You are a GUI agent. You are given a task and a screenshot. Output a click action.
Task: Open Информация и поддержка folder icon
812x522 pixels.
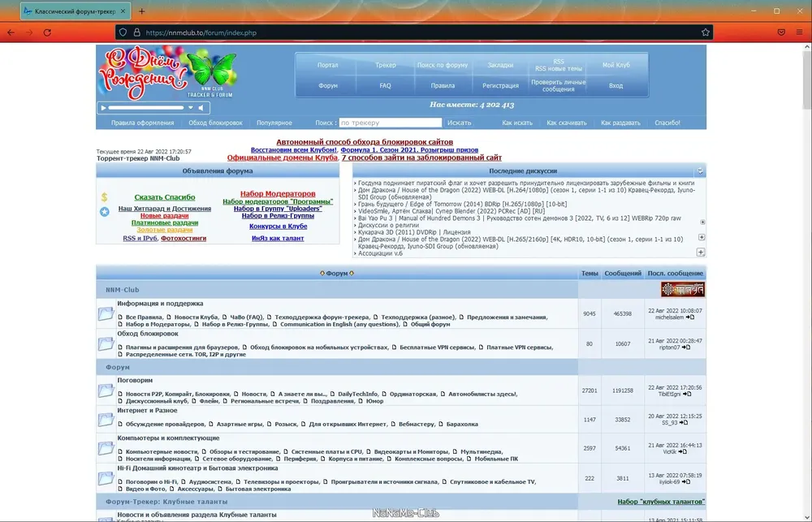click(x=106, y=313)
